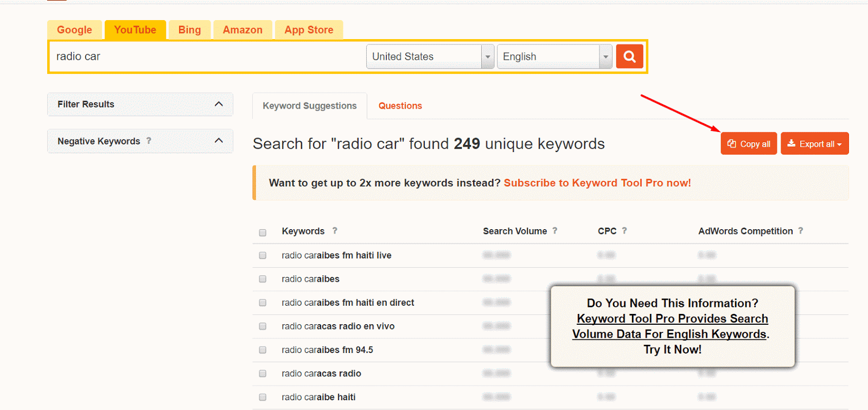The image size is (868, 410).
Task: Switch to the Bing tab
Action: [x=189, y=30]
